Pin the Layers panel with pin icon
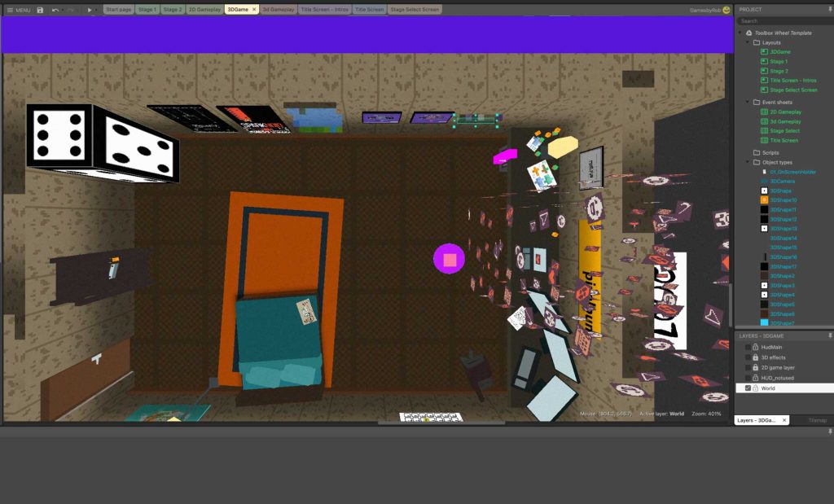 (x=830, y=335)
